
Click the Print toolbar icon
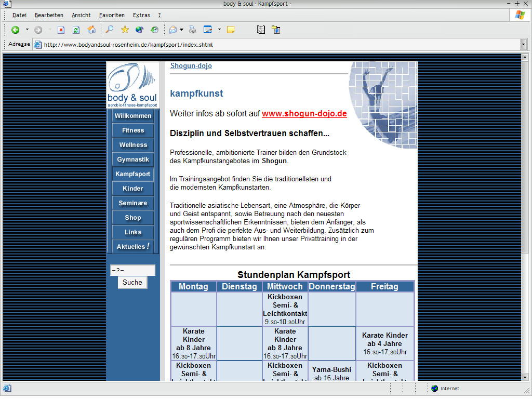[x=193, y=30]
